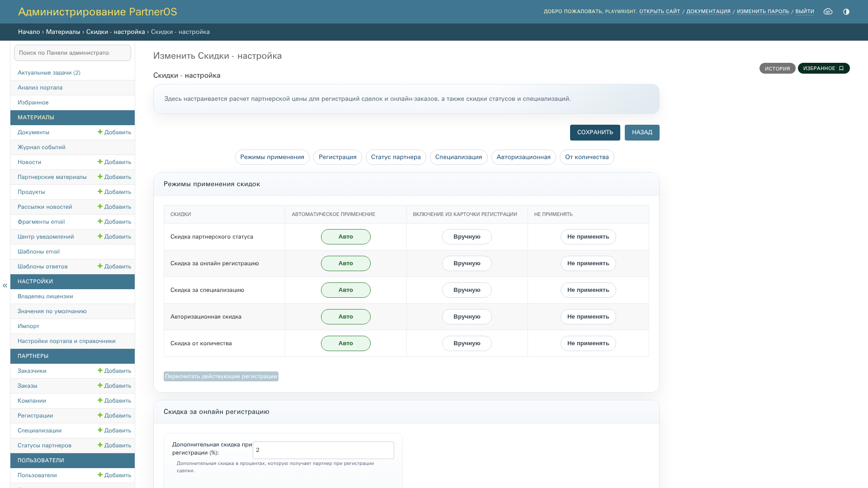Screen dimensions: 868x488
Task: Click the plus icon next to Новости
Action: click(x=100, y=162)
